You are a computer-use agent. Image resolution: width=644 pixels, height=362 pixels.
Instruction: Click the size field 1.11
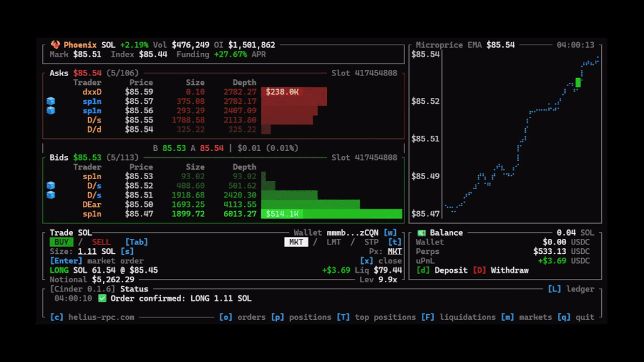87,251
